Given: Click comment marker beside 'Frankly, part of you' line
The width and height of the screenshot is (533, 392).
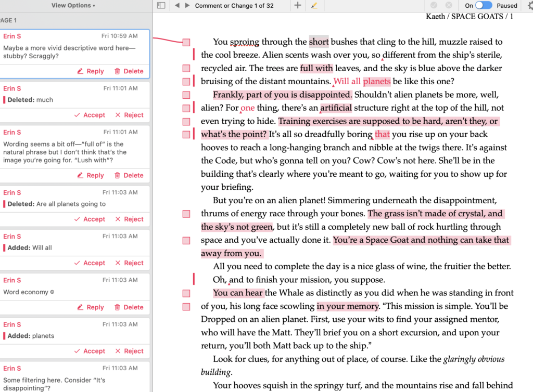Looking at the screenshot, I should (x=186, y=95).
